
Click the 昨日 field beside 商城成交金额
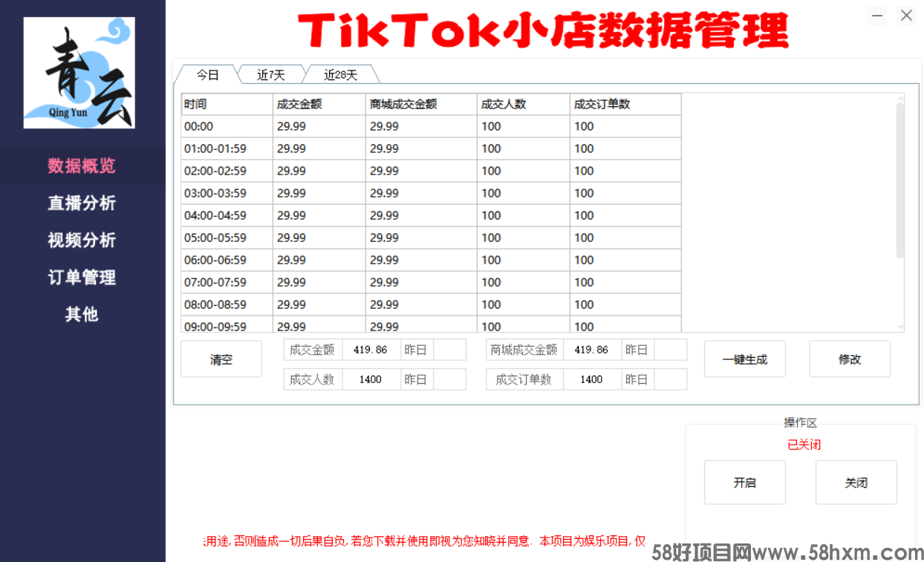[670, 350]
